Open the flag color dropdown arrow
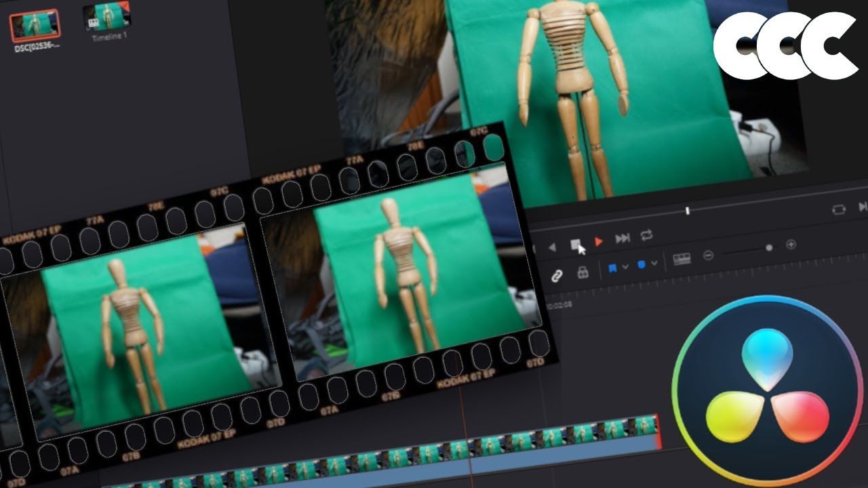 point(625,267)
